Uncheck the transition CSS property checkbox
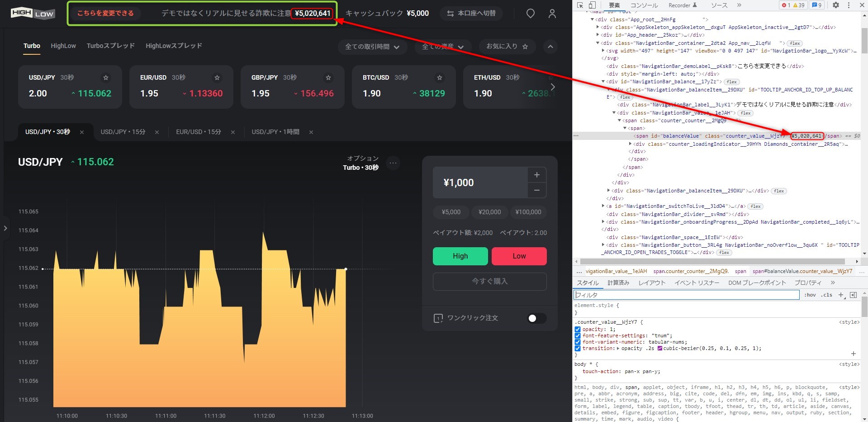Image resolution: width=868 pixels, height=422 pixels. (x=578, y=349)
